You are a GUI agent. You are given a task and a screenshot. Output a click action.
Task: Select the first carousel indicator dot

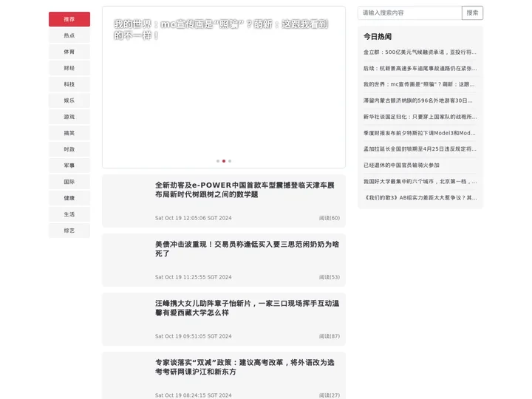coord(218,161)
